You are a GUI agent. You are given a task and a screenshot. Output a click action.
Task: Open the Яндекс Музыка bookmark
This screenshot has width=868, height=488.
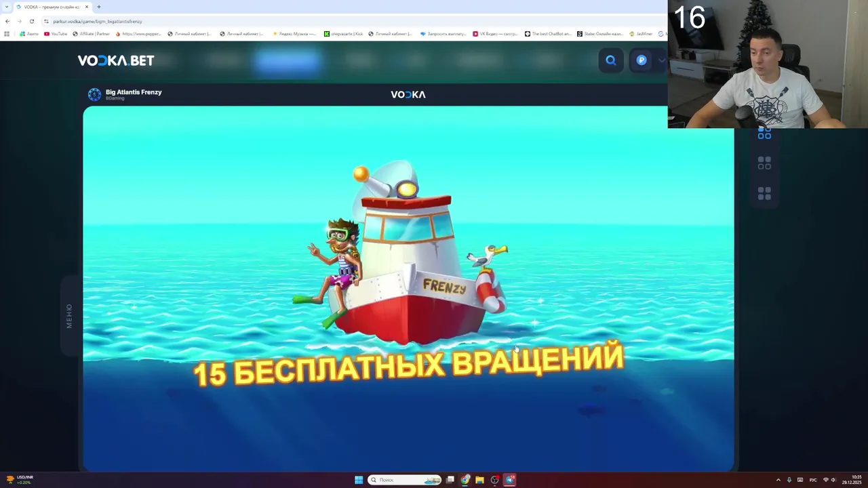pos(294,34)
